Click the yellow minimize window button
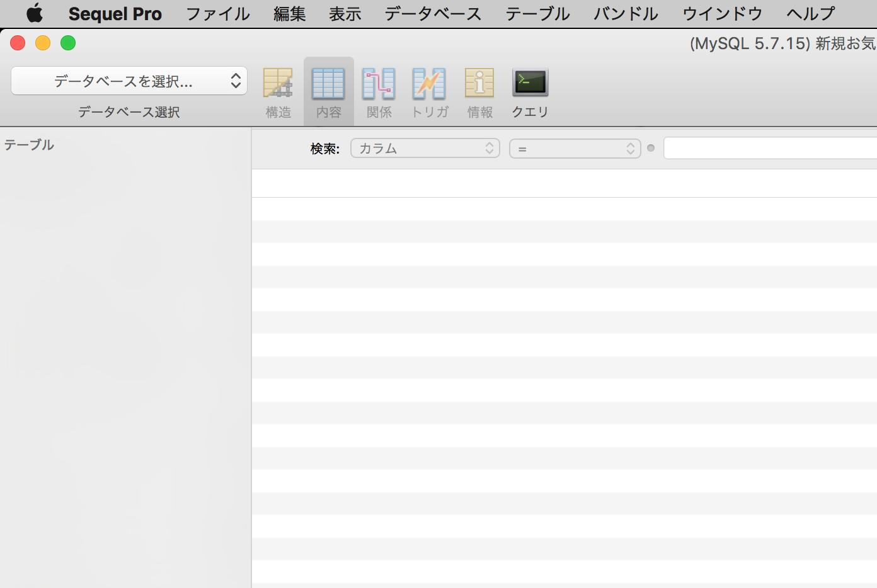The image size is (877, 588). click(43, 43)
